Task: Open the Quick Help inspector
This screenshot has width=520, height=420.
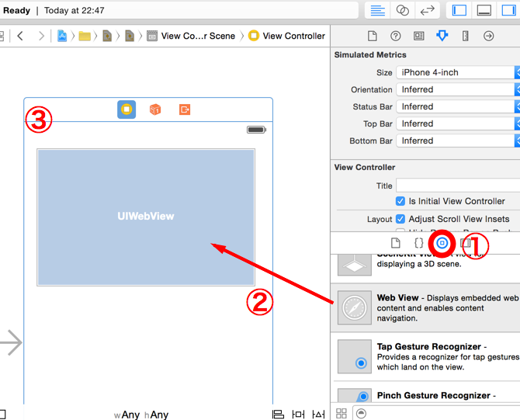Action: pyautogui.click(x=395, y=36)
